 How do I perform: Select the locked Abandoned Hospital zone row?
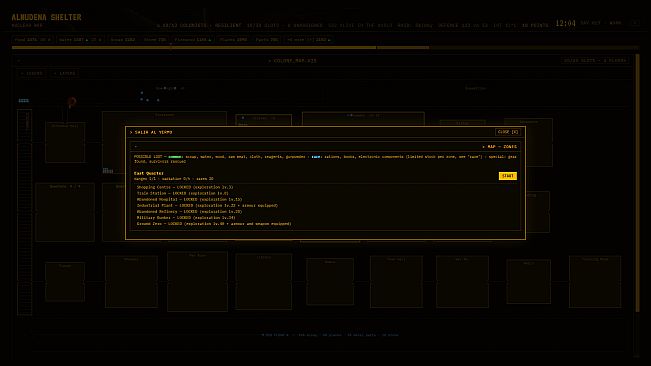click(x=189, y=200)
